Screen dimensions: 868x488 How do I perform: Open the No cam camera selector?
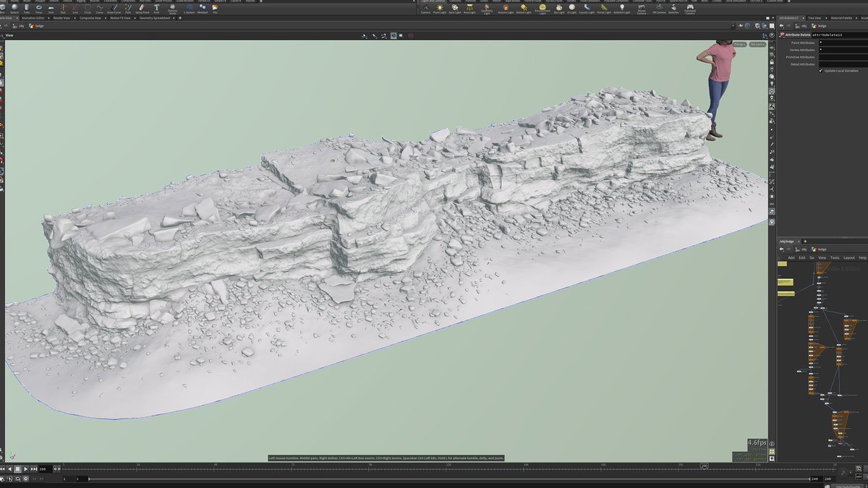[757, 44]
